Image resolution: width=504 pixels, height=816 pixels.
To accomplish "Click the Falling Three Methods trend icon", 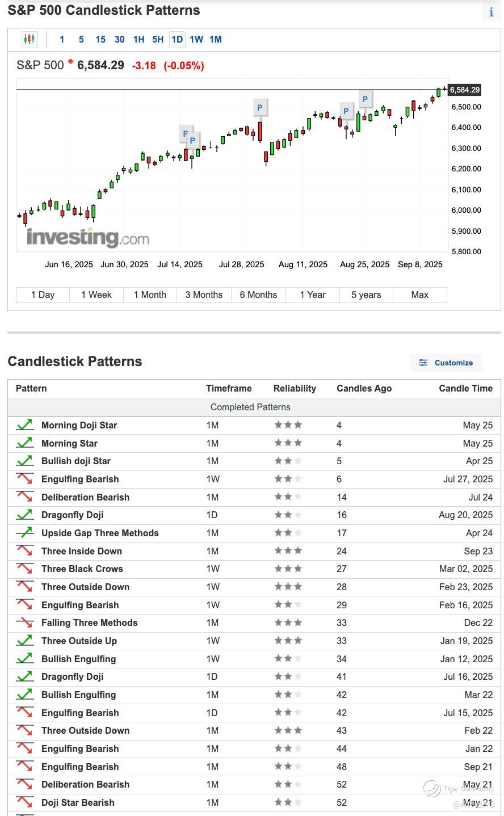I will click(x=24, y=622).
